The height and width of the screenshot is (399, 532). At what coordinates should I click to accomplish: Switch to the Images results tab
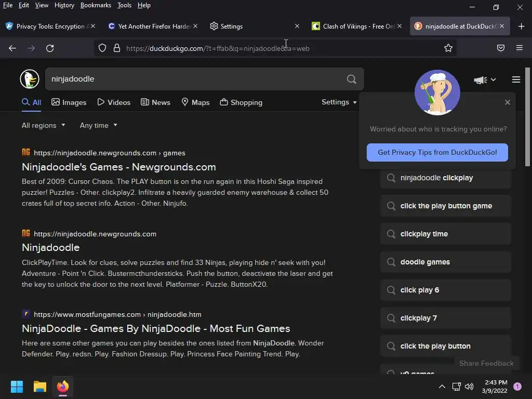69,102
